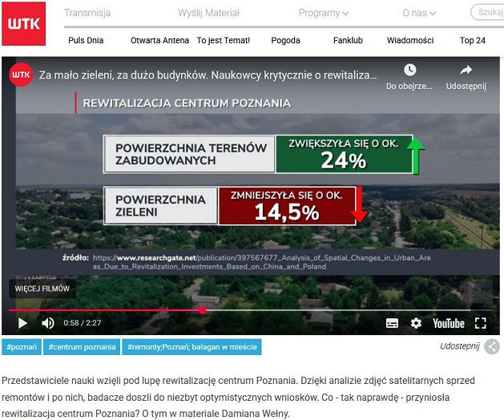Toggle video subtitles
Image resolution: width=504 pixels, height=420 pixels.
(392, 323)
